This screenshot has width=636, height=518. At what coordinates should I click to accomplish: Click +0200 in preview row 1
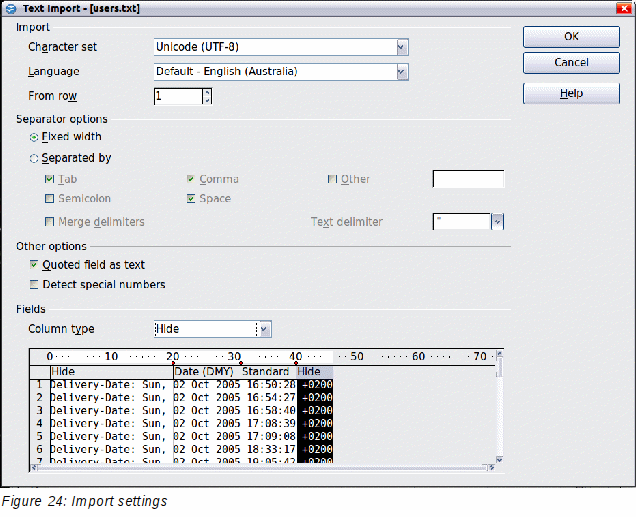[317, 385]
